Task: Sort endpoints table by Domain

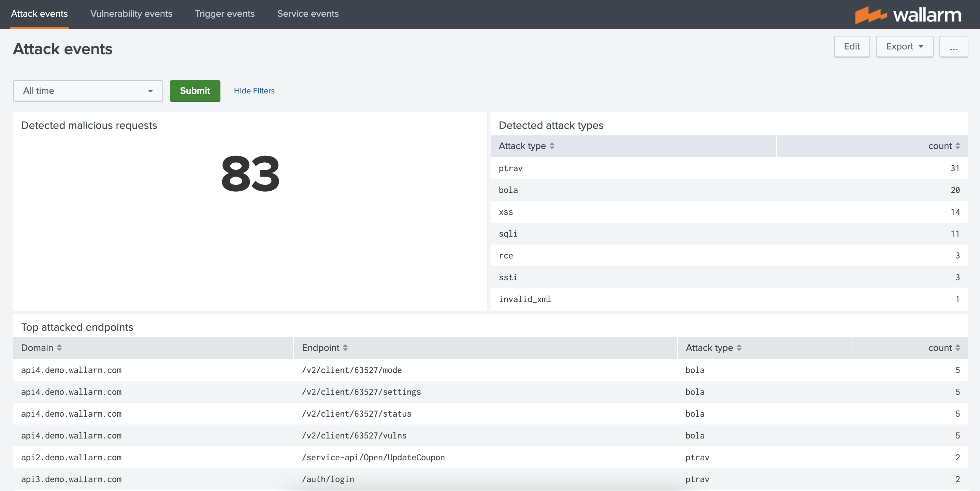Action: tap(41, 348)
